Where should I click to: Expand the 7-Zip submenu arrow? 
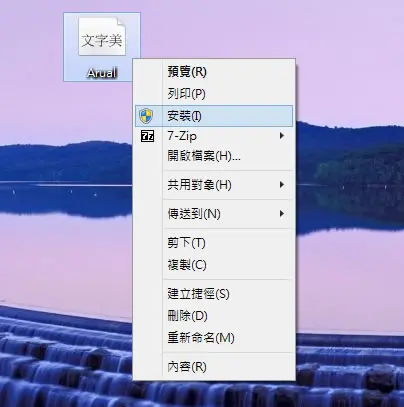click(282, 136)
